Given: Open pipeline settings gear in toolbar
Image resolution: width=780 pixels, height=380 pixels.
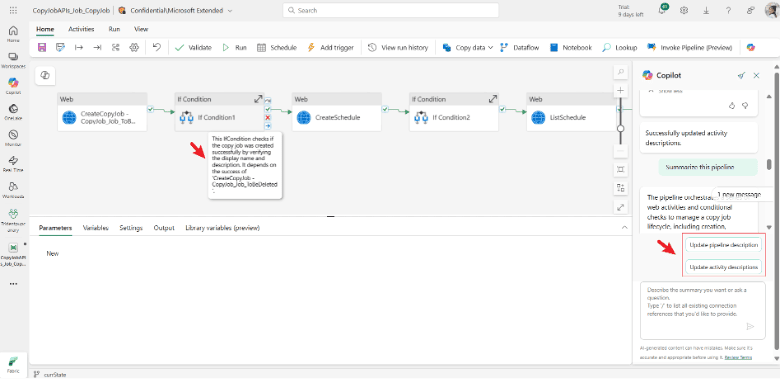Looking at the screenshot, I should click(134, 47).
